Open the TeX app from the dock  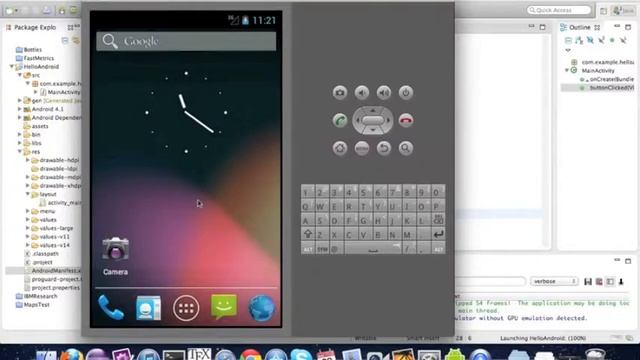click(199, 354)
